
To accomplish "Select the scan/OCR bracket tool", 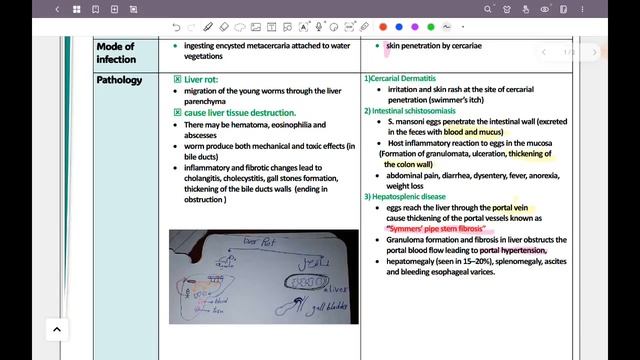I will (349, 27).
